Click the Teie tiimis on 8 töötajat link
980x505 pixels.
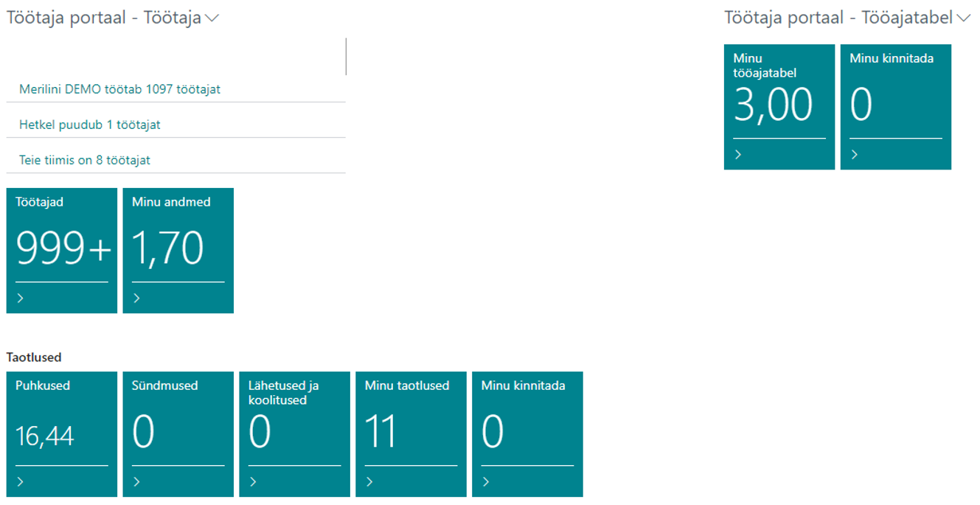pyautogui.click(x=85, y=160)
